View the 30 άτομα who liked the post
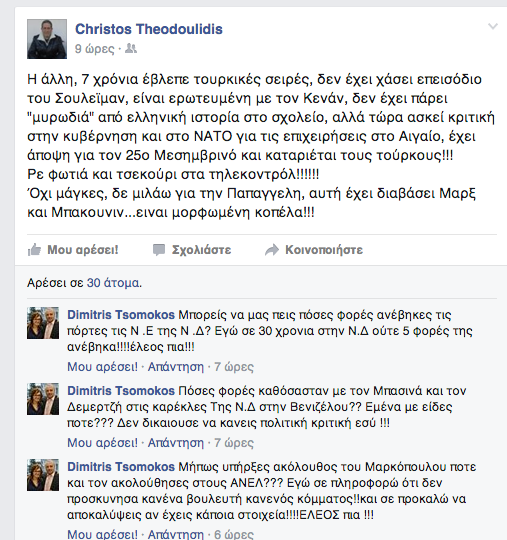 113,283
